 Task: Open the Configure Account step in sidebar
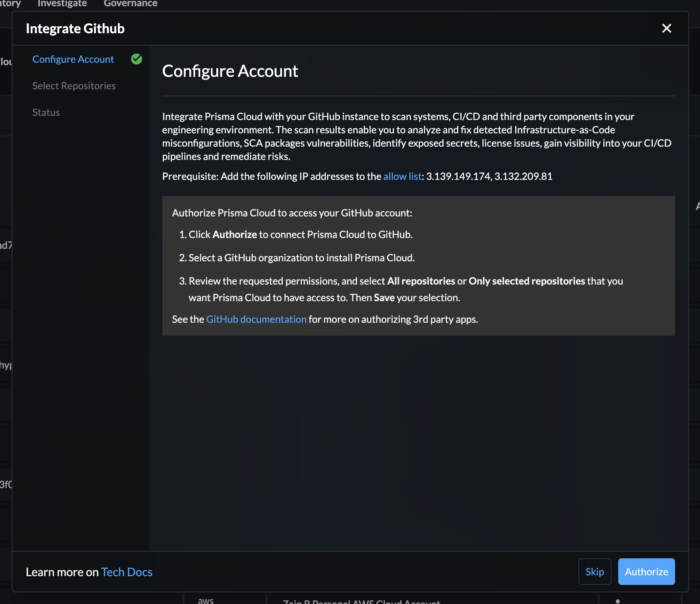tap(73, 59)
